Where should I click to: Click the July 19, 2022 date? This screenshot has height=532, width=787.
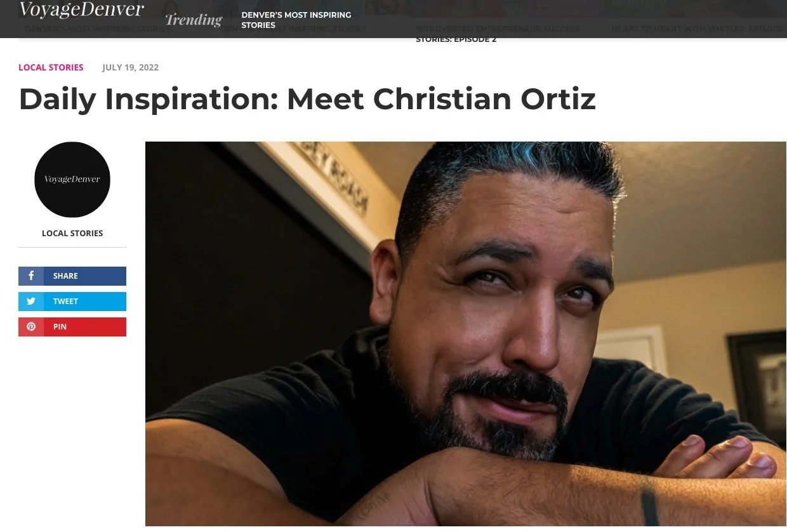(x=130, y=67)
